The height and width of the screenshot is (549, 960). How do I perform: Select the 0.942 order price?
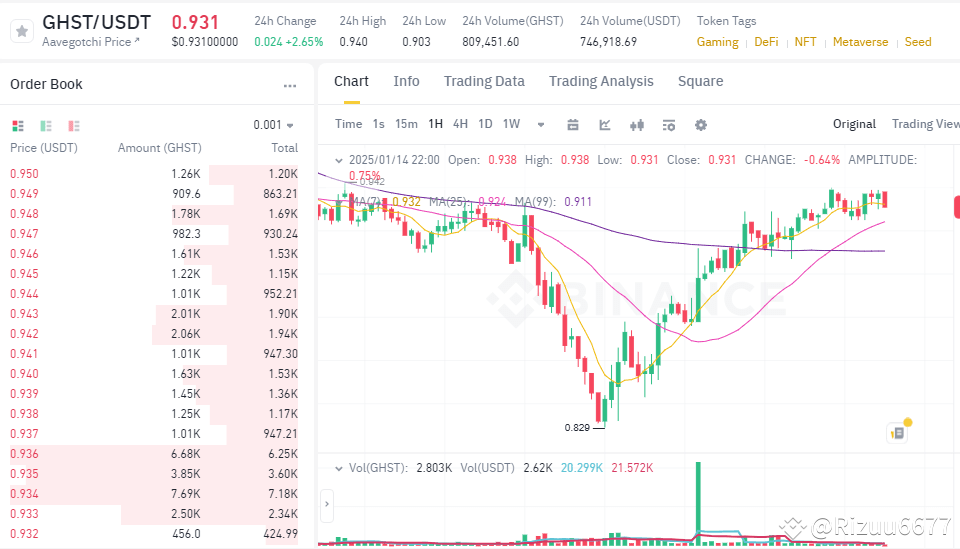point(24,334)
